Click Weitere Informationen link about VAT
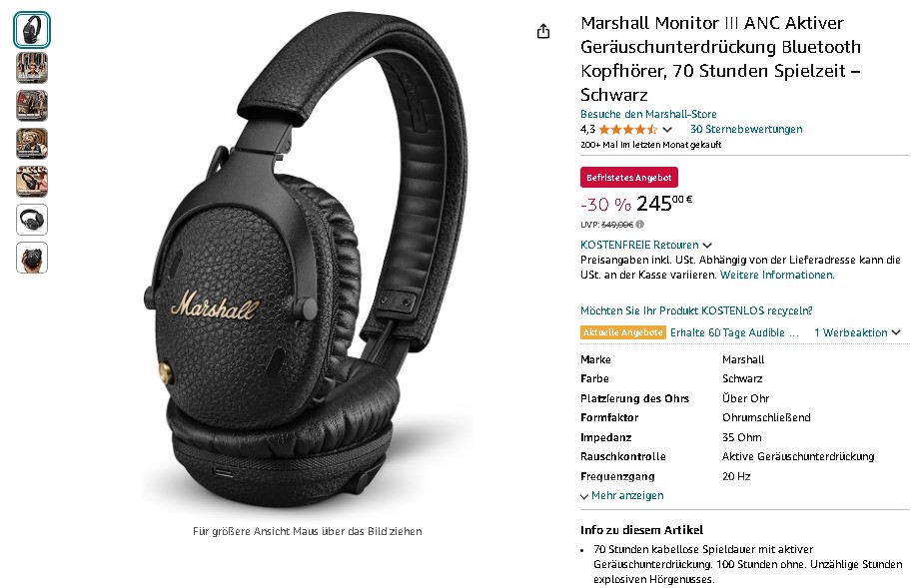 pos(777,275)
